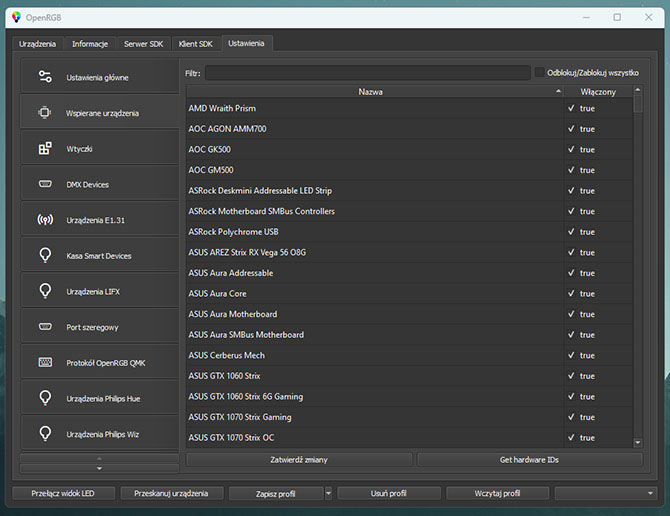This screenshot has width=670, height=516.
Task: Click the Urządzenia Philips Hue bulb icon
Action: pos(45,398)
